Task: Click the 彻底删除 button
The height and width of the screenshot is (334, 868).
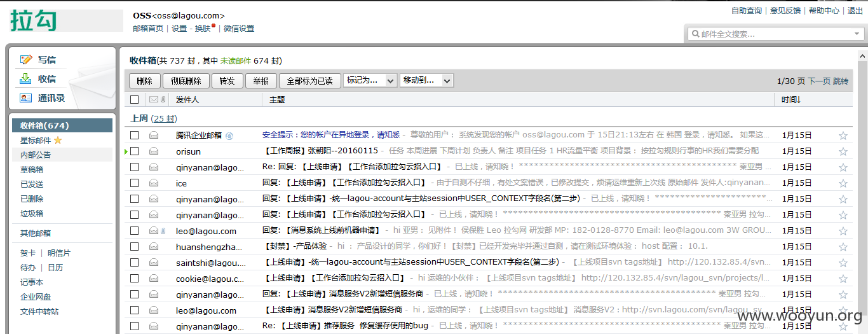Action: tap(186, 81)
